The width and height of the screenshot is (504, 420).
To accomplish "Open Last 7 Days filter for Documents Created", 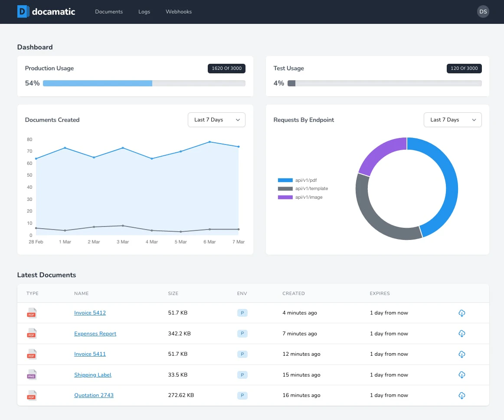I will pos(216,120).
